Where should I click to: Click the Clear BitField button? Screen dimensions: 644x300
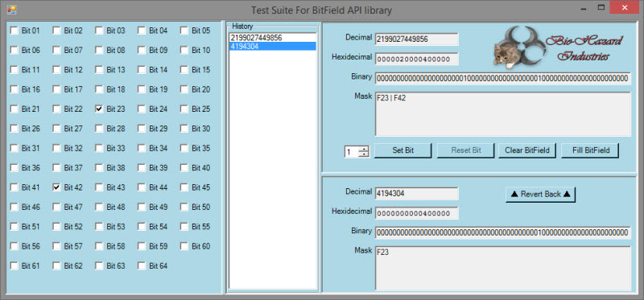point(527,150)
